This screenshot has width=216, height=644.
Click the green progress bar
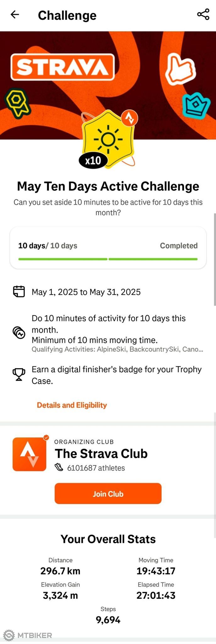click(x=108, y=259)
